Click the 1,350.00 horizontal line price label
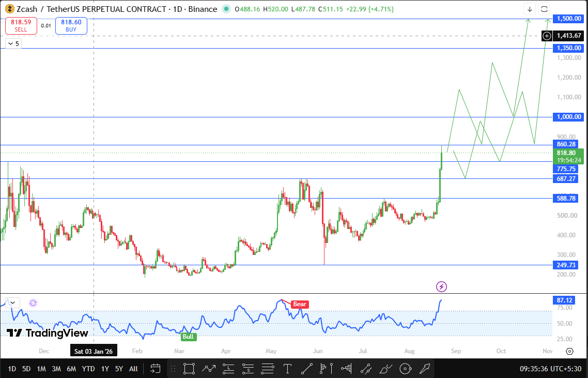Image resolution: width=588 pixels, height=378 pixels. 569,48
